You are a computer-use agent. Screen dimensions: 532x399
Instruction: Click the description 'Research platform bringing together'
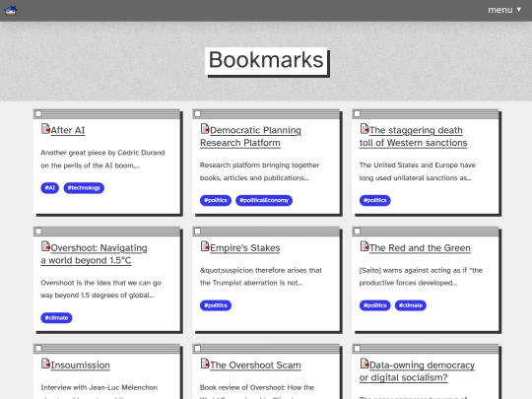pos(259,171)
